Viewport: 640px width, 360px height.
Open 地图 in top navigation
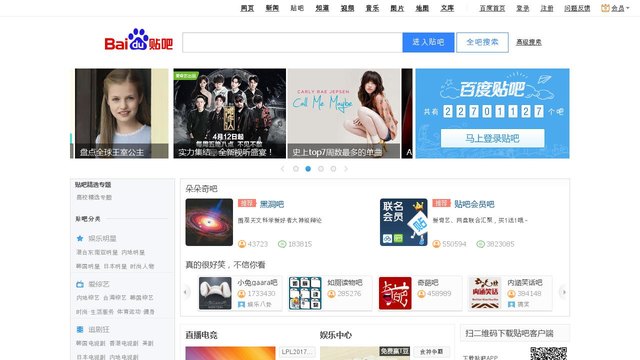[x=422, y=8]
